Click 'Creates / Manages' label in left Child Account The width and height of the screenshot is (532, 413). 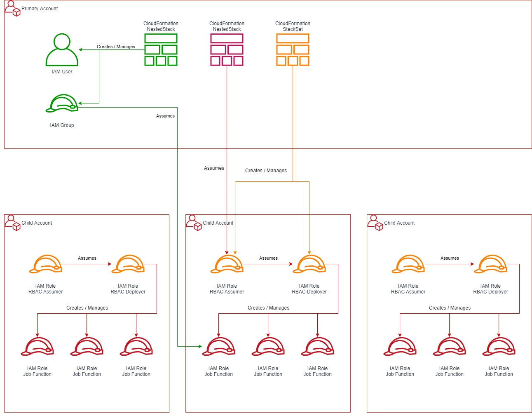(x=87, y=308)
